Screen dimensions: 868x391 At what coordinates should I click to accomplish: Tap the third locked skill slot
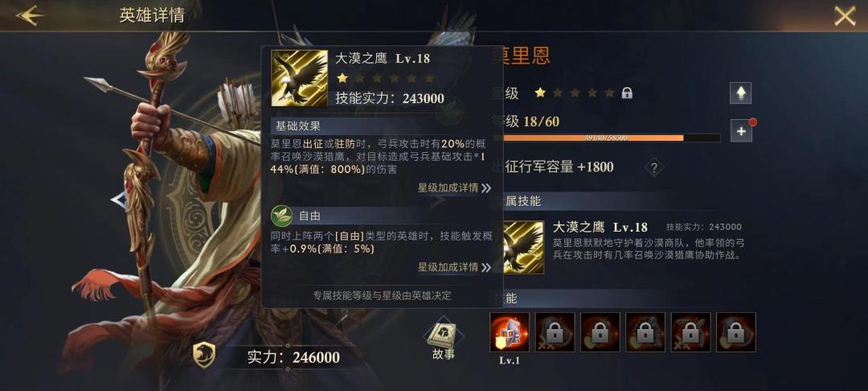tap(645, 332)
